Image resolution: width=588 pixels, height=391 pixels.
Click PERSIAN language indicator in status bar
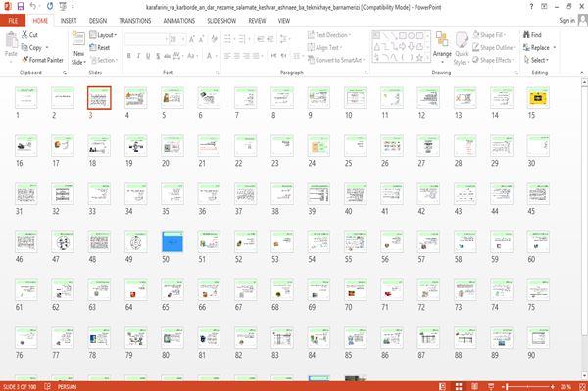(67, 386)
